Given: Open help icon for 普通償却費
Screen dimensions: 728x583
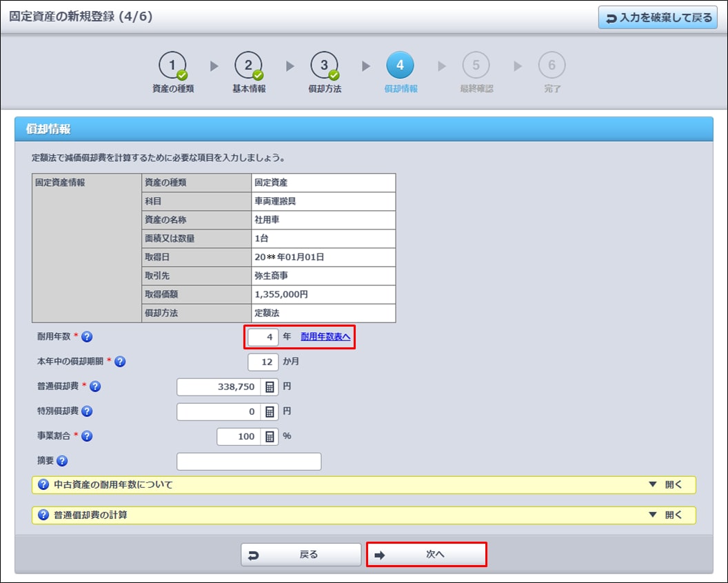Looking at the screenshot, I should point(95,386).
